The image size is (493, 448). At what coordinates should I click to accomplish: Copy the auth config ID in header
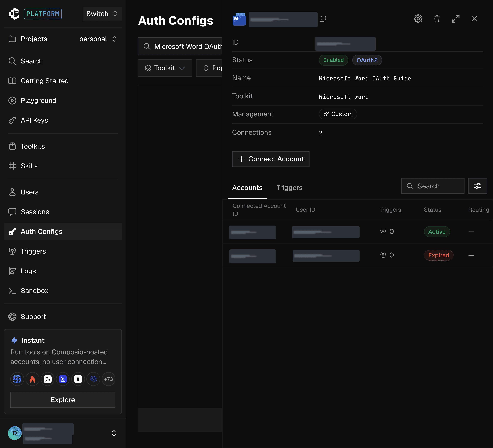coord(323,19)
